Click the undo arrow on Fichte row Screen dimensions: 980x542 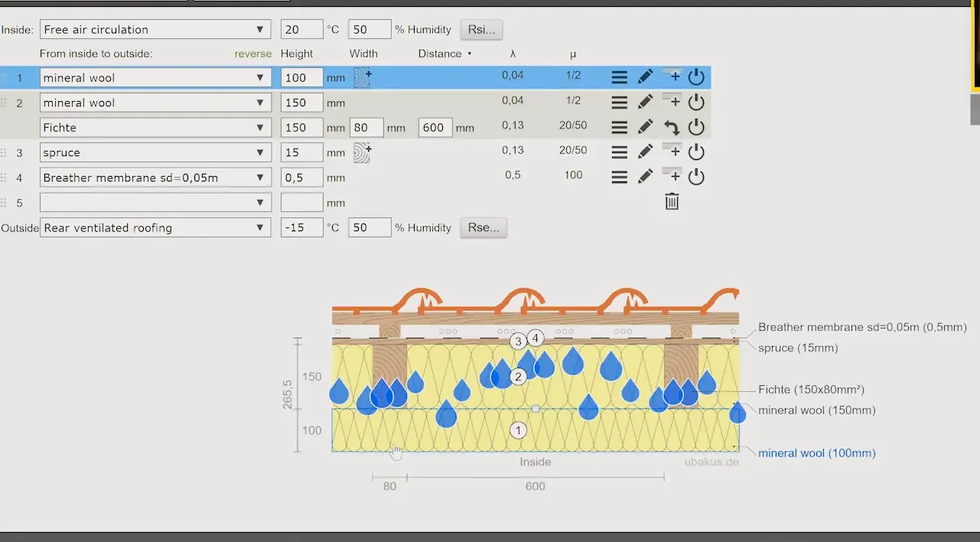[x=671, y=128]
